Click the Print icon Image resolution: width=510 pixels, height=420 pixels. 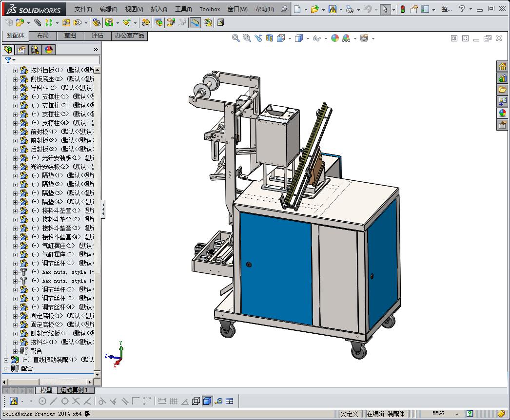(x=350, y=9)
